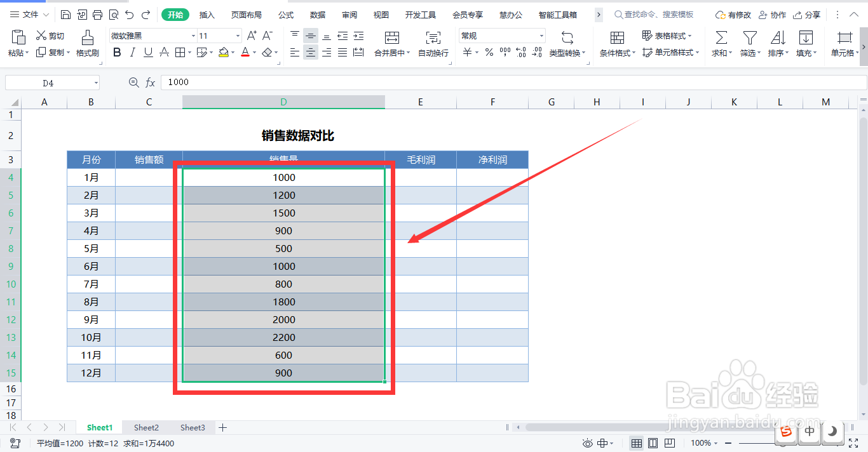The image size is (868, 452).
Task: Increase indent icon in alignment group
Action: point(358,36)
